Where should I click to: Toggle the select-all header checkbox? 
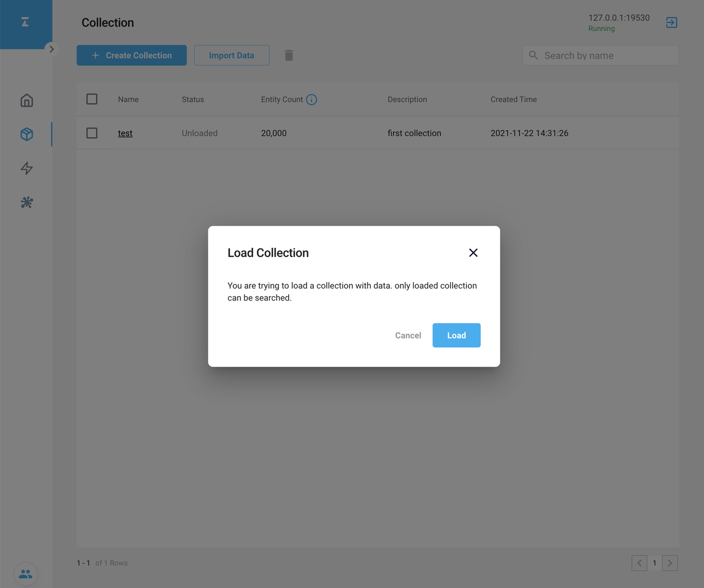[92, 99]
